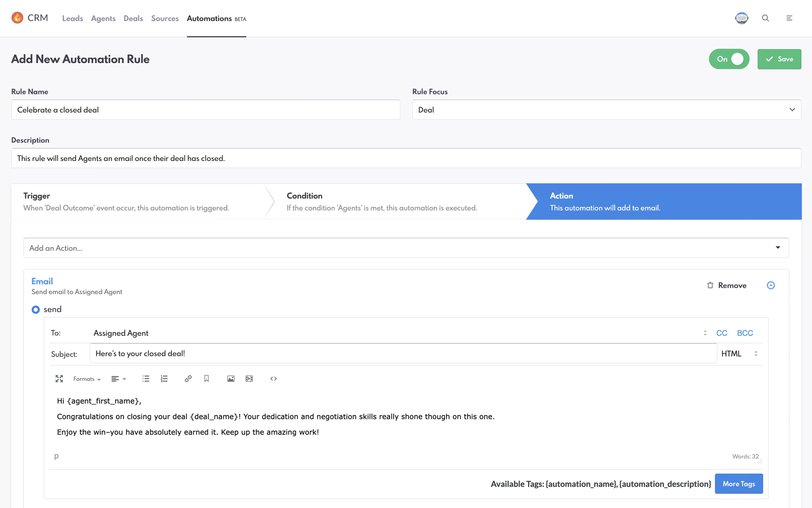Viewport: 812px width, 508px height.
Task: Go to the Sources tab
Action: click(165, 18)
